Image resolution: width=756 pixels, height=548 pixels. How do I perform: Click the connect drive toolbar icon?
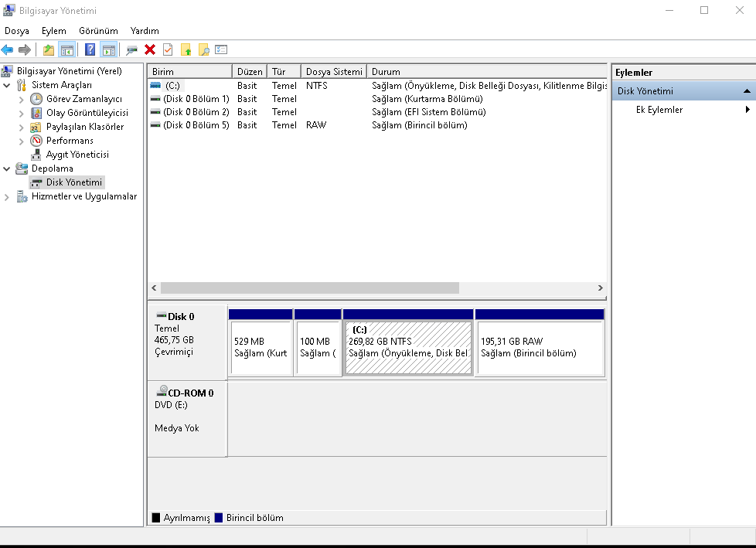click(x=131, y=50)
